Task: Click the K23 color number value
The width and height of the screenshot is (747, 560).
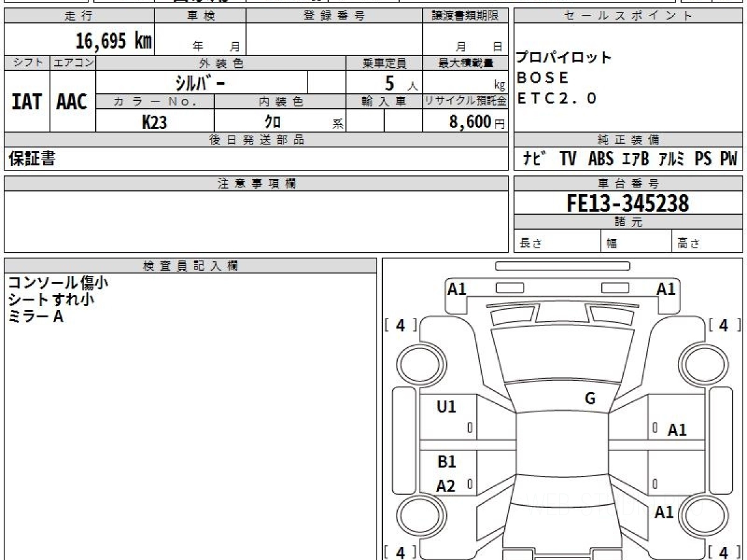Action: pyautogui.click(x=154, y=122)
